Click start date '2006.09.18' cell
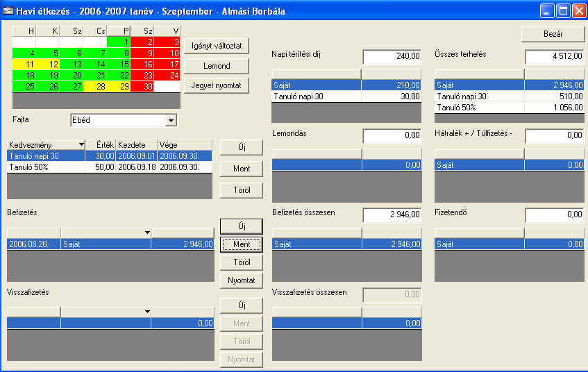The height and width of the screenshot is (372, 588). (x=137, y=167)
